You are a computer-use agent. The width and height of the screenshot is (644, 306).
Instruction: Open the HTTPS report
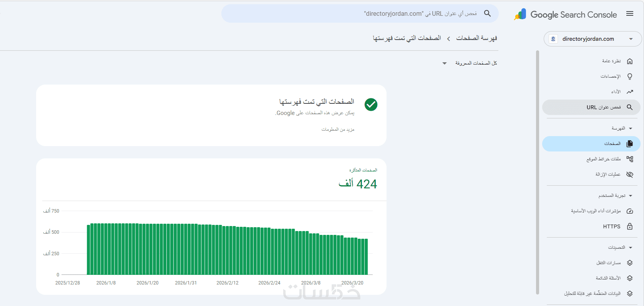click(x=591, y=226)
